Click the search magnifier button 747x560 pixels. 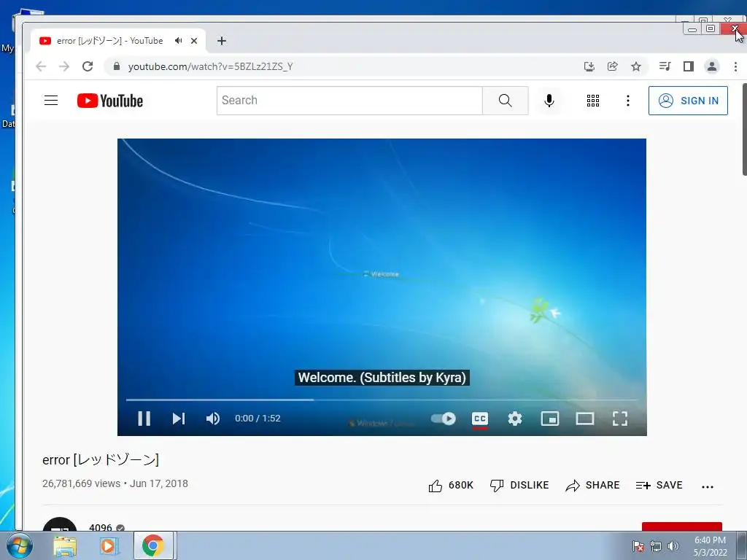[505, 101]
